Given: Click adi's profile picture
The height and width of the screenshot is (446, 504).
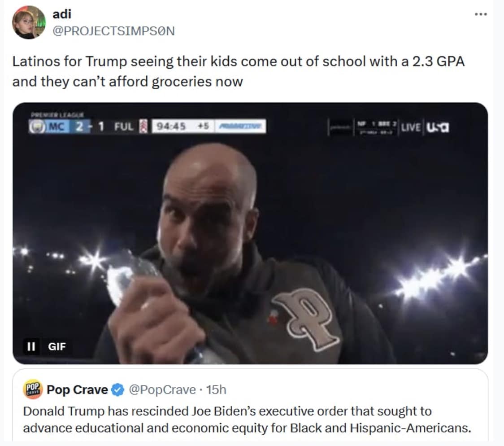Looking at the screenshot, I should (x=29, y=20).
